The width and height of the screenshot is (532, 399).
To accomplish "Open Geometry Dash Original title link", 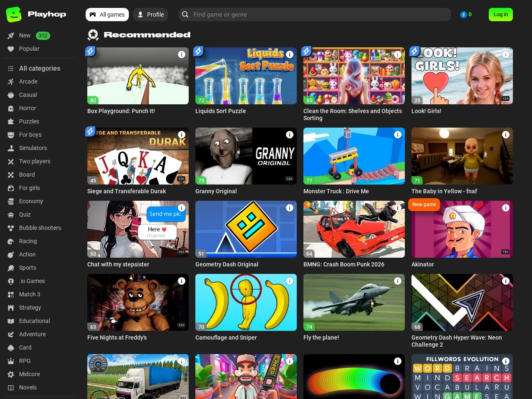I will point(227,265).
